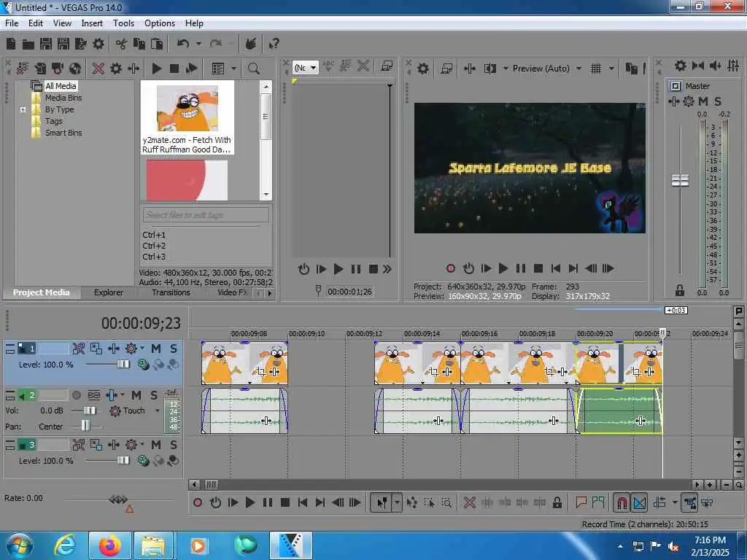Open the Tools menu
The image size is (747, 560).
click(x=123, y=23)
